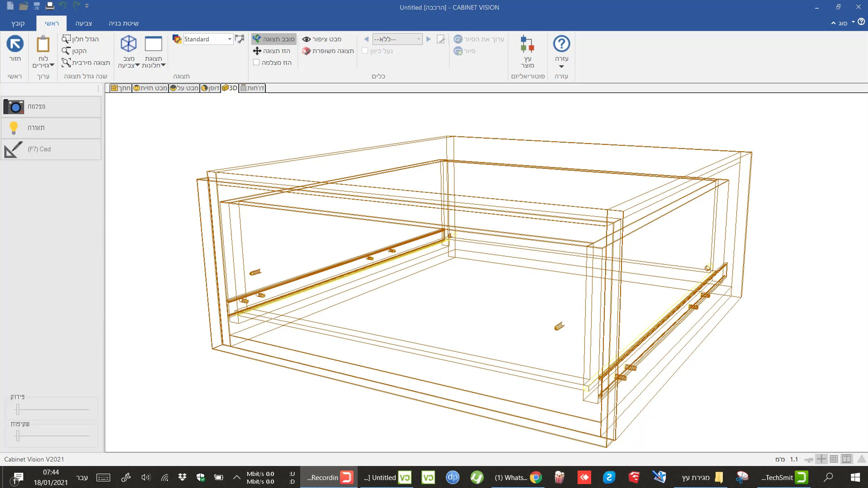
Task: Click the open folder icon in quick access
Action: (23, 6)
